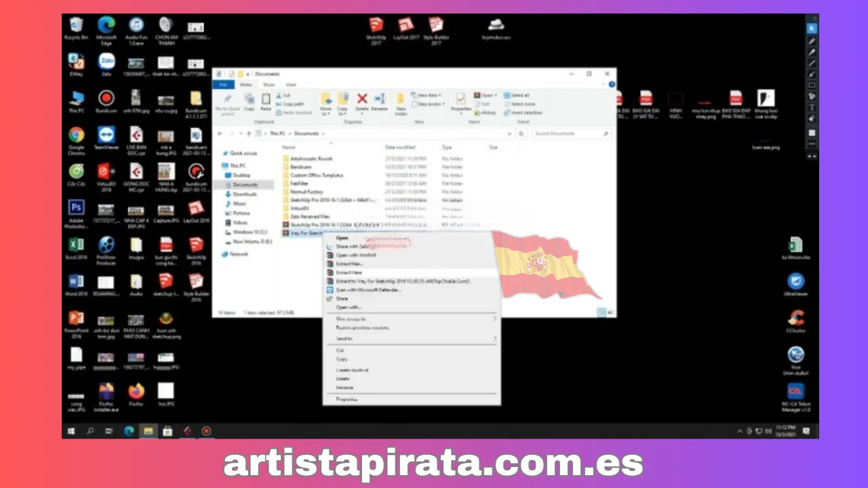The image size is (868, 488).
Task: Click Copy path in the ribbon
Action: [x=290, y=104]
